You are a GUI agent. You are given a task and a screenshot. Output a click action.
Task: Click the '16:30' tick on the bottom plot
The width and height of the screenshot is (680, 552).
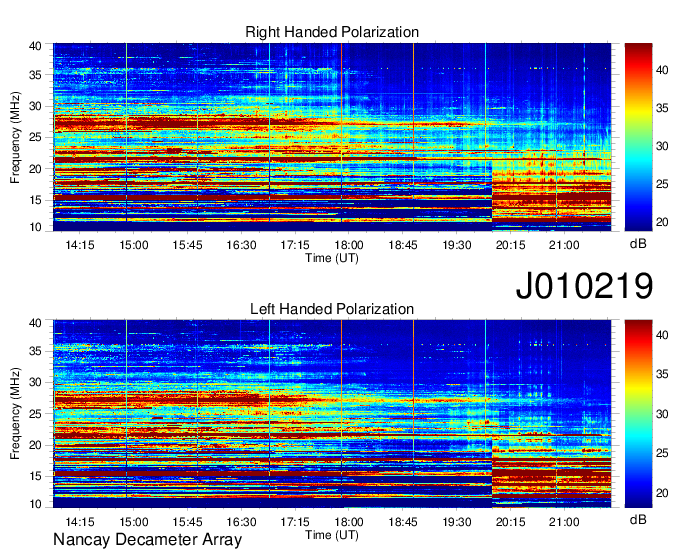tap(241, 522)
